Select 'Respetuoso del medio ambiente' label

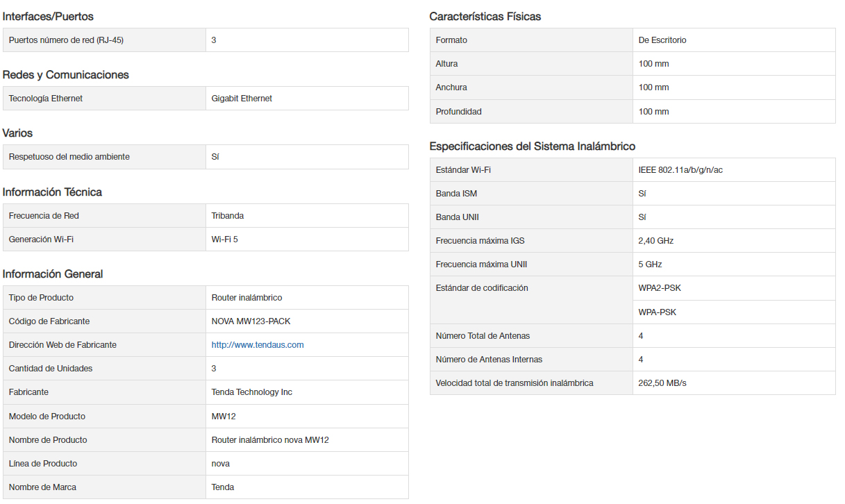click(x=69, y=157)
